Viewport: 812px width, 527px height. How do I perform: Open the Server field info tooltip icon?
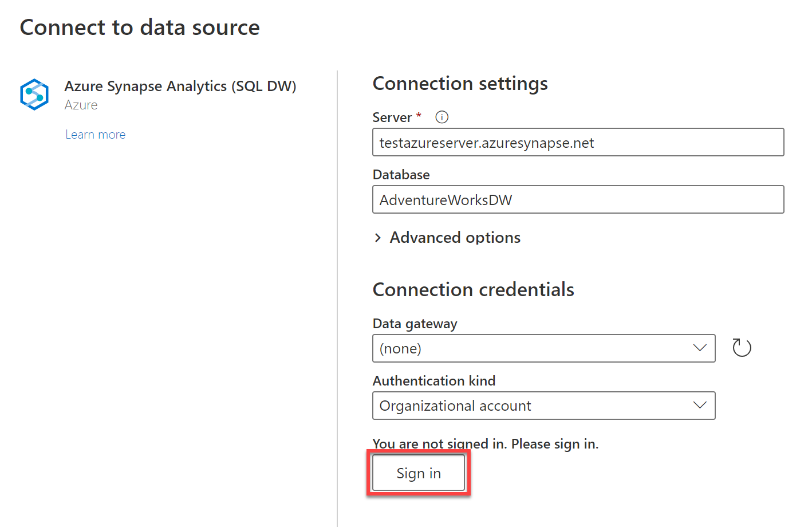442,117
